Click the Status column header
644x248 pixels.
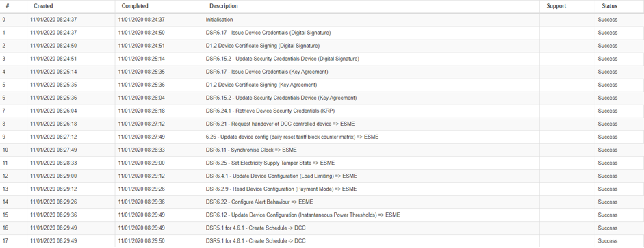tap(610, 6)
